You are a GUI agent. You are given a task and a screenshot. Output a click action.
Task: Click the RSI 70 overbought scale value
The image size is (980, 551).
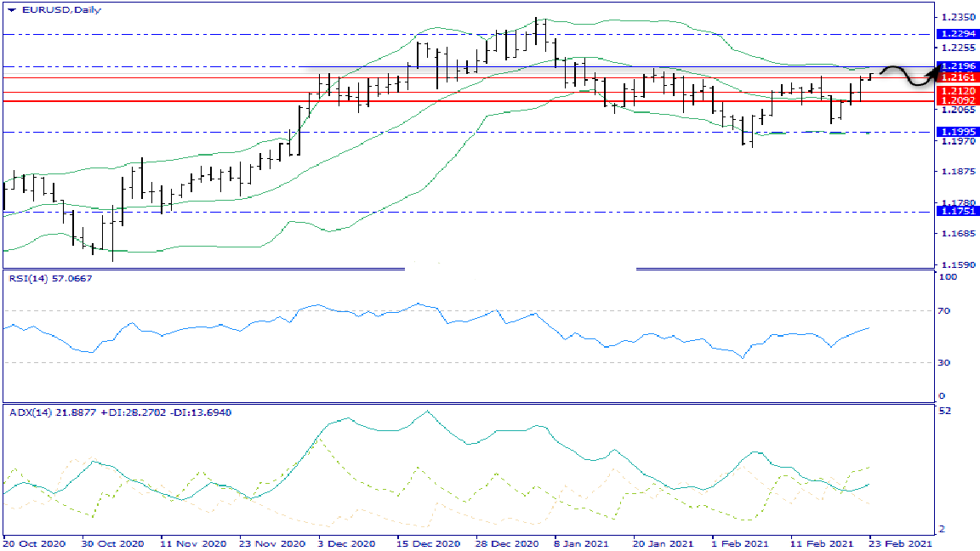click(945, 311)
